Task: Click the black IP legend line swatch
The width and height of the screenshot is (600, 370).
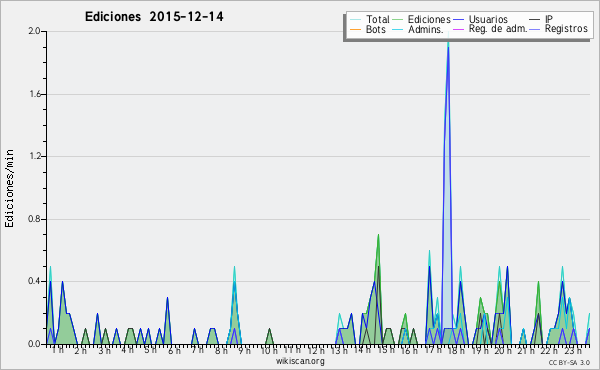Action: (x=535, y=20)
